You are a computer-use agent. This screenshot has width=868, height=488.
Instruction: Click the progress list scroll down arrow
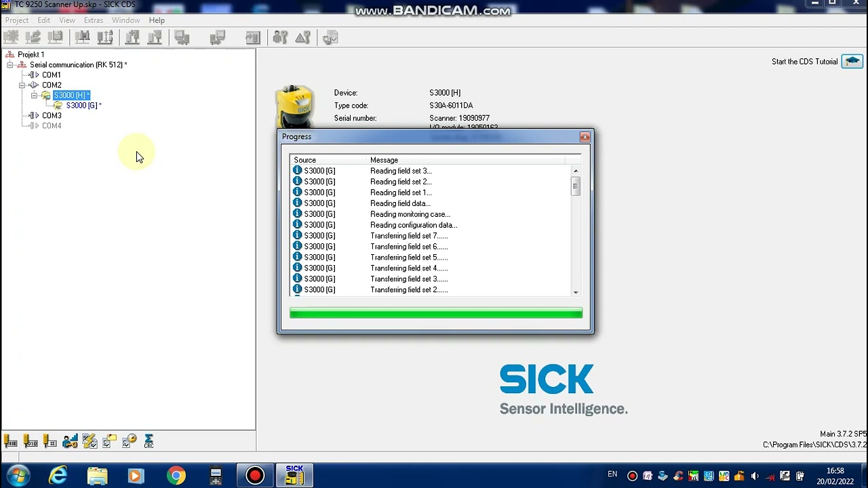click(x=576, y=292)
